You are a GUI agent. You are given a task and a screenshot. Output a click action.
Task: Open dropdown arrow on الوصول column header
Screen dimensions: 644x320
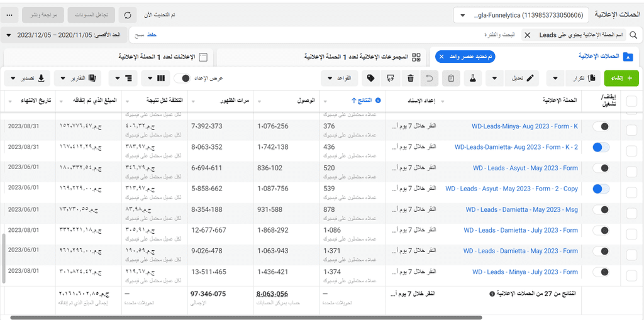[x=258, y=101]
